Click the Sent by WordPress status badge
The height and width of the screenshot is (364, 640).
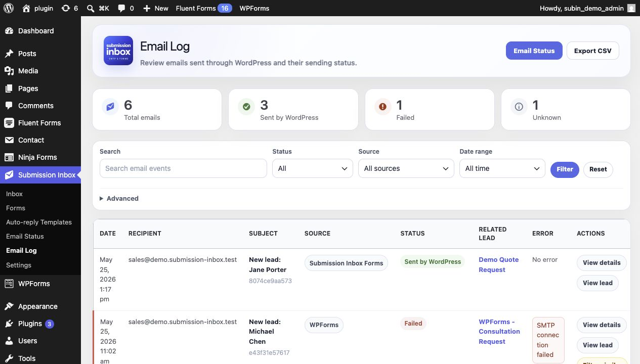pos(433,262)
